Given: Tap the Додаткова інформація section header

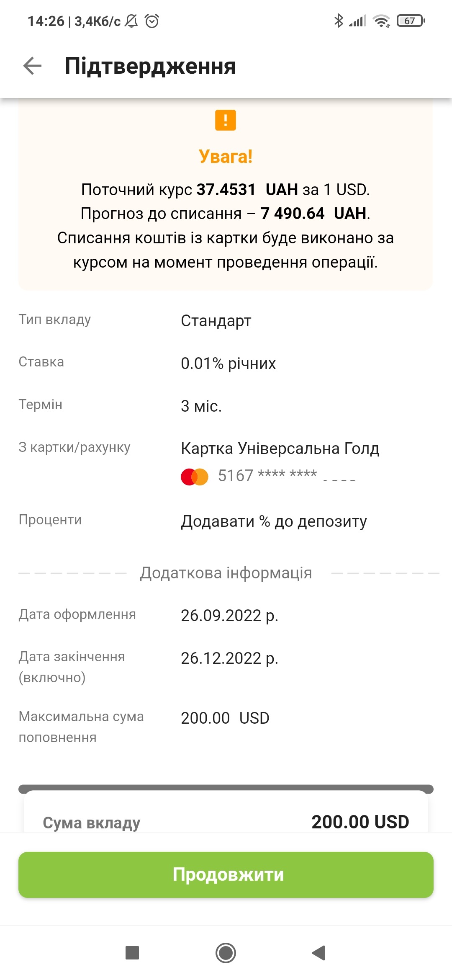Looking at the screenshot, I should (x=226, y=573).
